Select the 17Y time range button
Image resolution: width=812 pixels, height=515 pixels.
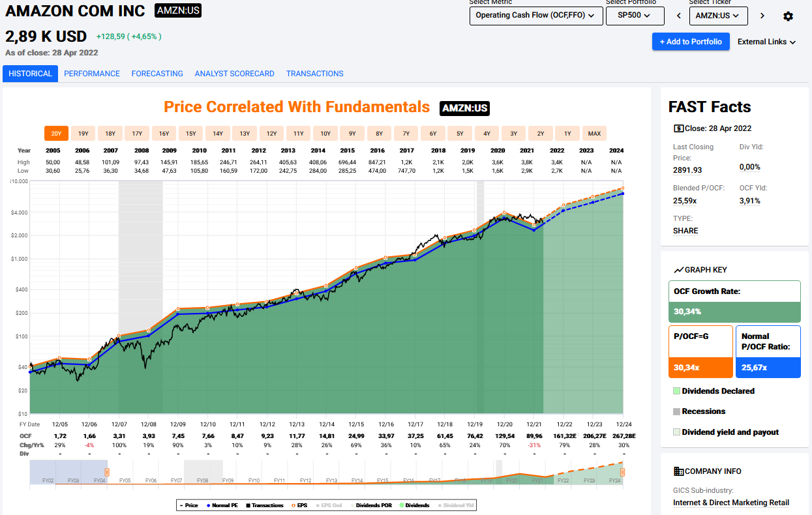(137, 134)
